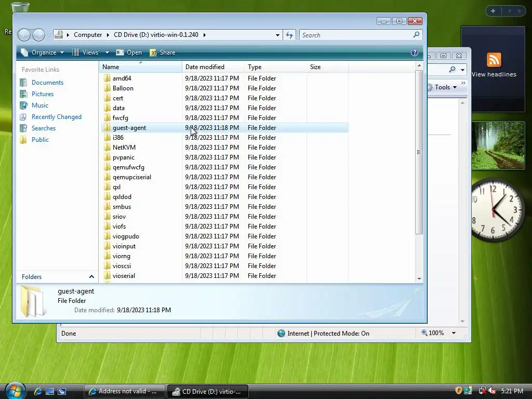Select the cert folder icon
This screenshot has width=532, height=399.
(x=107, y=98)
